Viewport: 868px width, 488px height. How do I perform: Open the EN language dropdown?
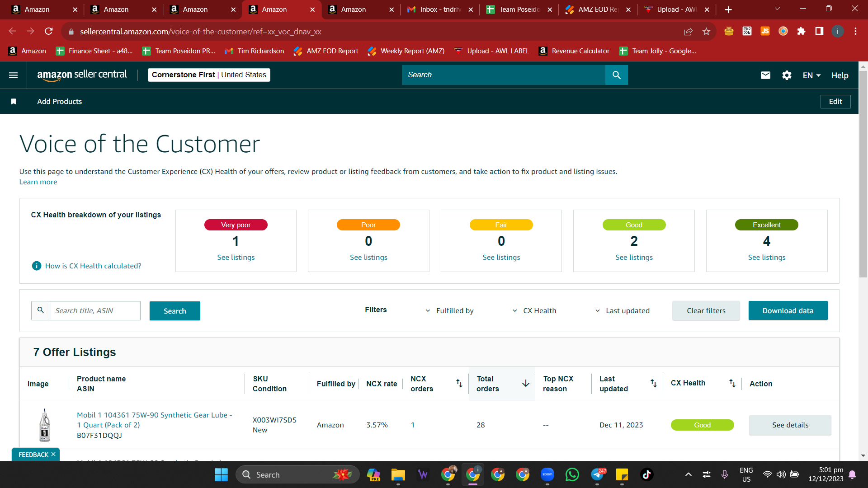click(x=811, y=75)
